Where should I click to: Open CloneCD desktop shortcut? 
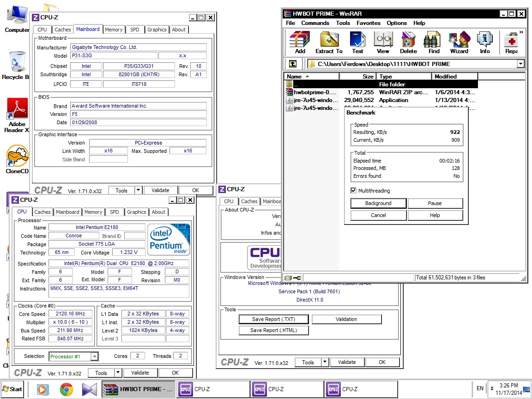click(x=17, y=159)
